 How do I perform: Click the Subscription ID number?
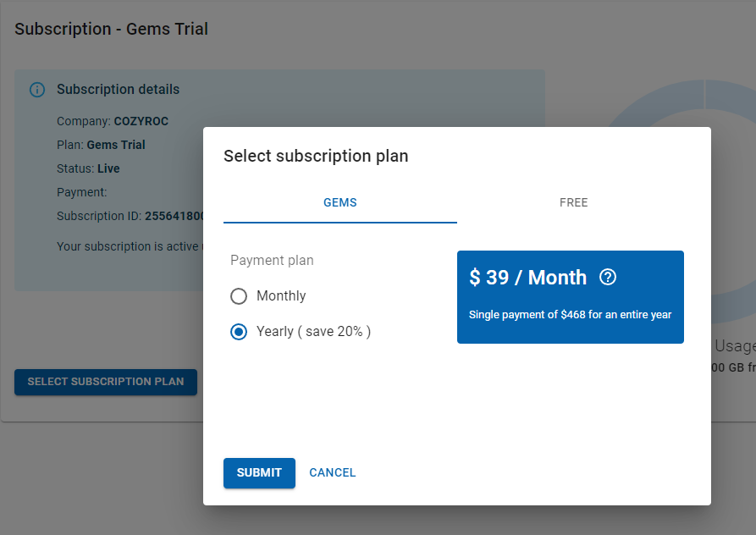[x=174, y=216]
